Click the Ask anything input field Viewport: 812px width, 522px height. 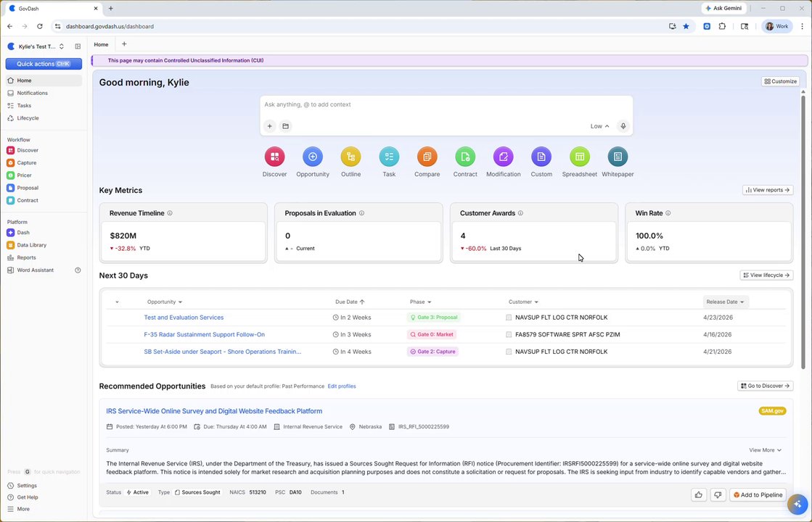tap(446, 105)
